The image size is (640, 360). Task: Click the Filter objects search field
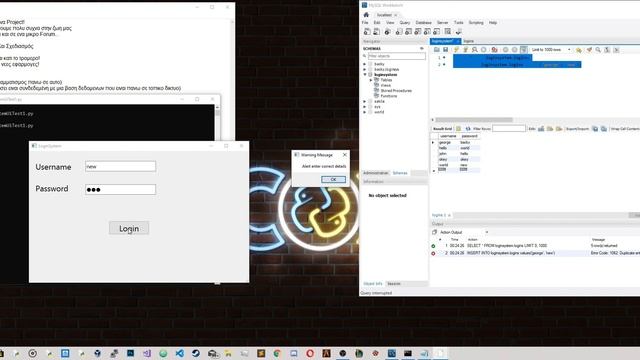point(396,56)
